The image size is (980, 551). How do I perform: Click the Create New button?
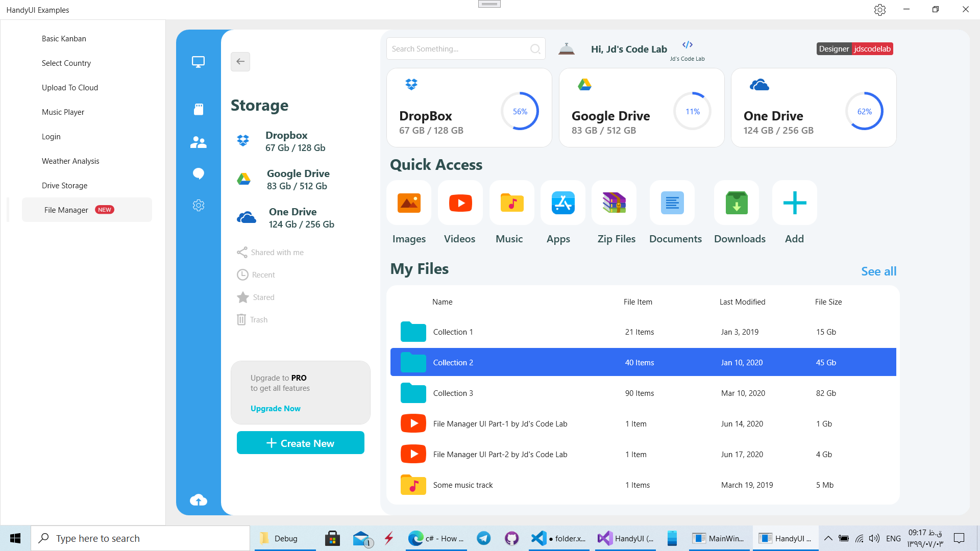(301, 443)
